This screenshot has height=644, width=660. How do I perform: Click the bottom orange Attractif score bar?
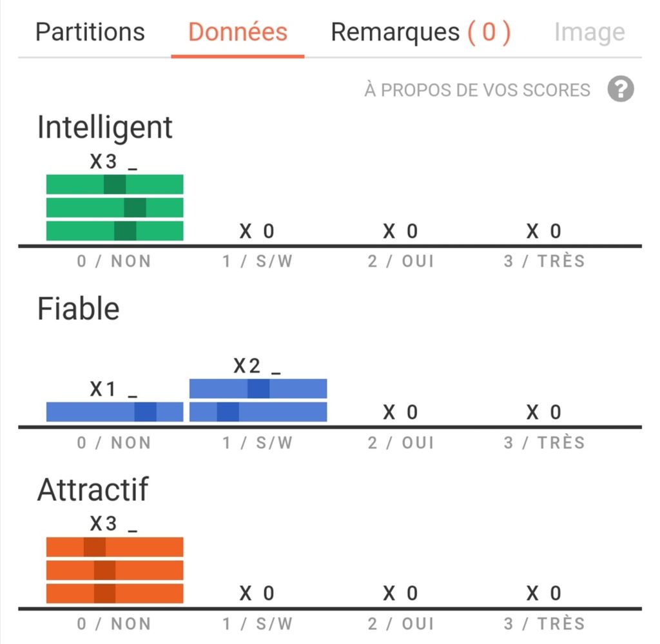click(115, 593)
